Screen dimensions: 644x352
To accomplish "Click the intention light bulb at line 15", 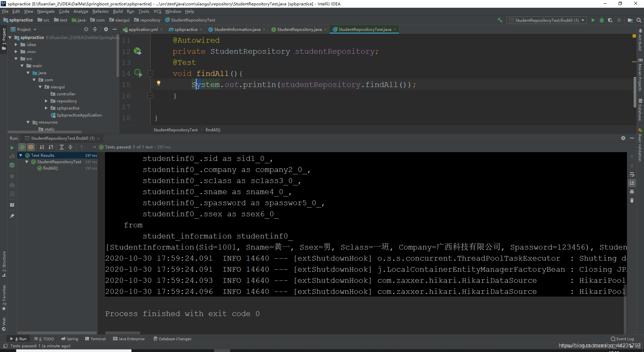I will [159, 83].
